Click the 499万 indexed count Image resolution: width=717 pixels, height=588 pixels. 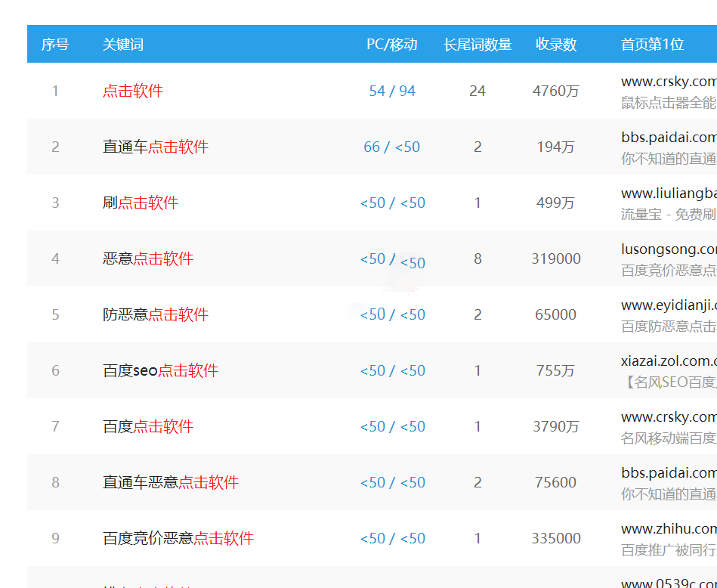pos(556,203)
